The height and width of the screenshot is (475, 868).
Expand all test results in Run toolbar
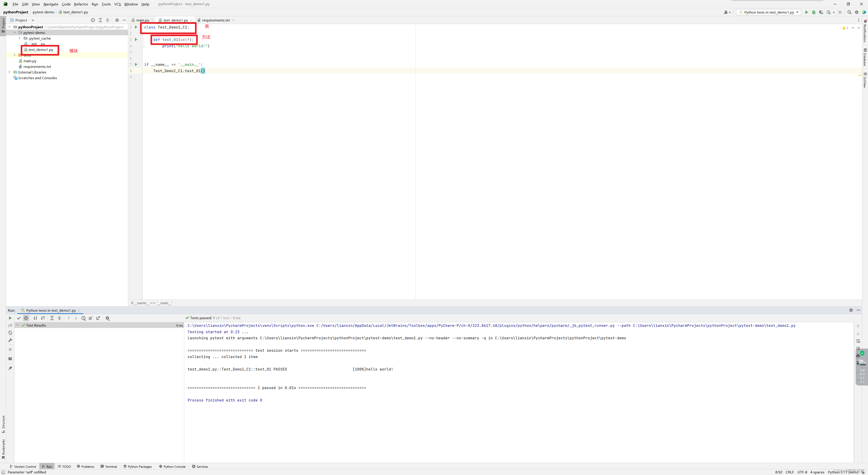52,318
